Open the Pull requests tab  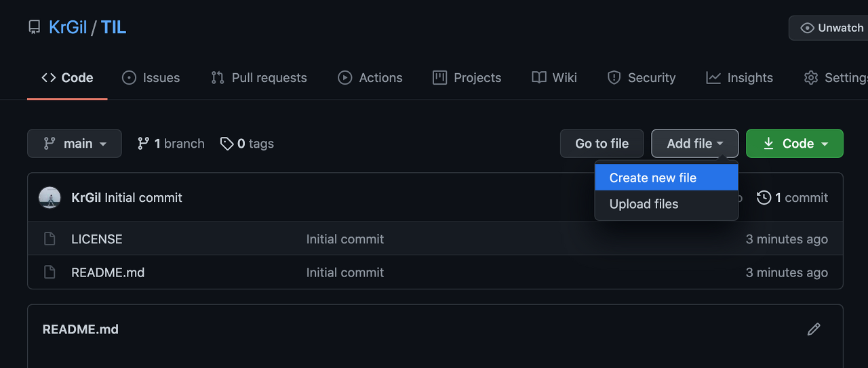click(x=259, y=78)
